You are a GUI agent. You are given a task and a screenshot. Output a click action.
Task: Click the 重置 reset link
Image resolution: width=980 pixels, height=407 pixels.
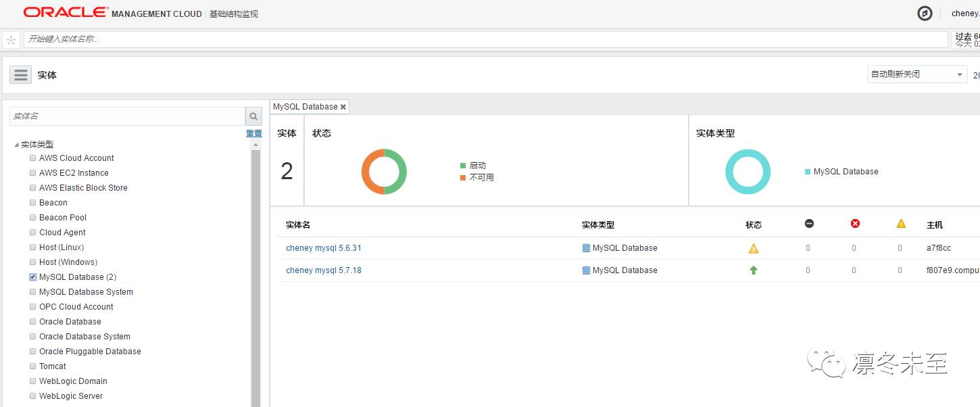pyautogui.click(x=254, y=134)
